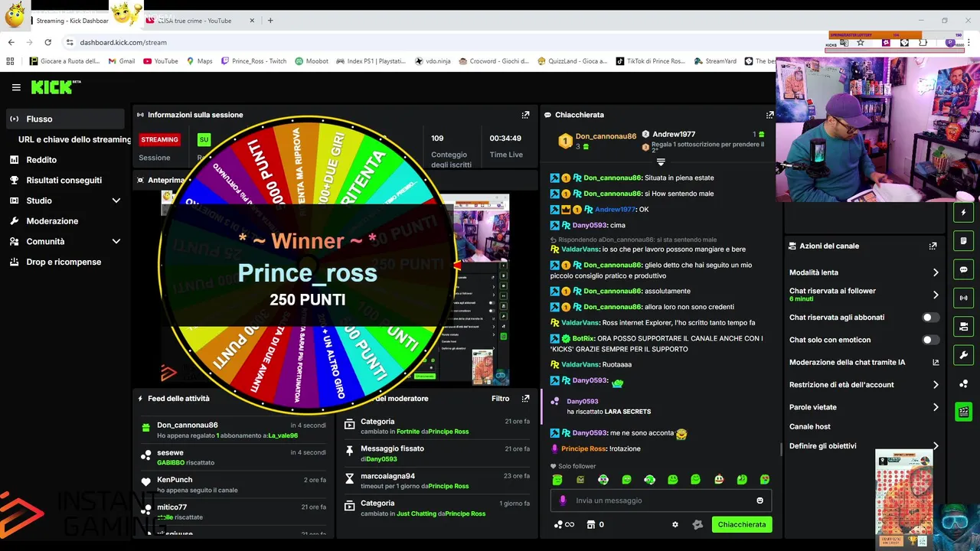Screen dimensions: 980x551
Task: Open the Gmail bookmark
Action: coord(122,61)
